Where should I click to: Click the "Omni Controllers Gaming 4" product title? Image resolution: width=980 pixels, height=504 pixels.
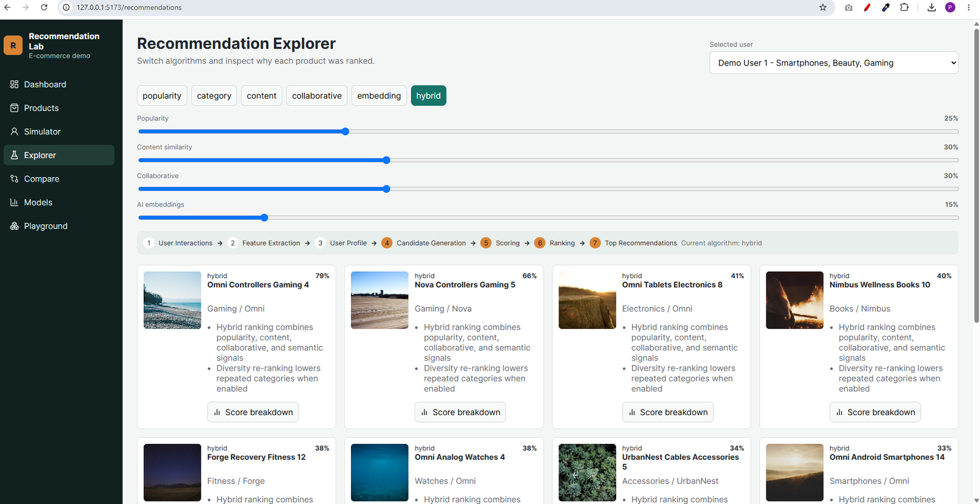(258, 285)
